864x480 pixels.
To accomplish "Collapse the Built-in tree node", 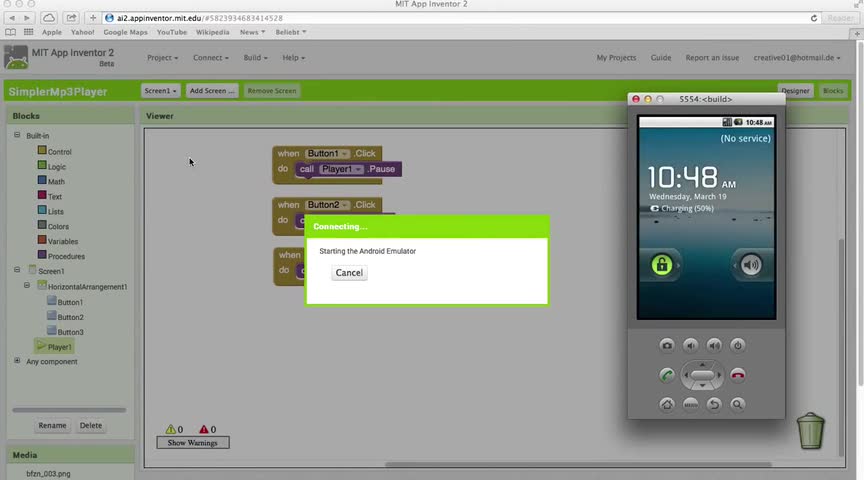I will [17, 135].
